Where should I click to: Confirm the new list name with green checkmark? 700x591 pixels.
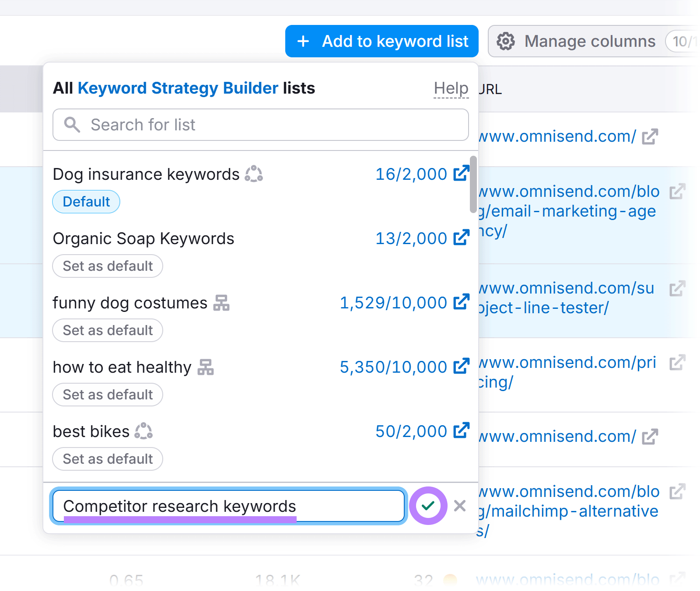428,506
